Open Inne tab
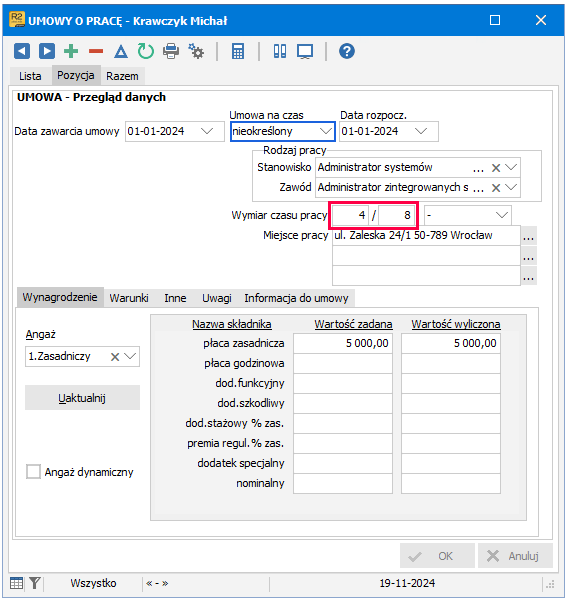 [175, 298]
